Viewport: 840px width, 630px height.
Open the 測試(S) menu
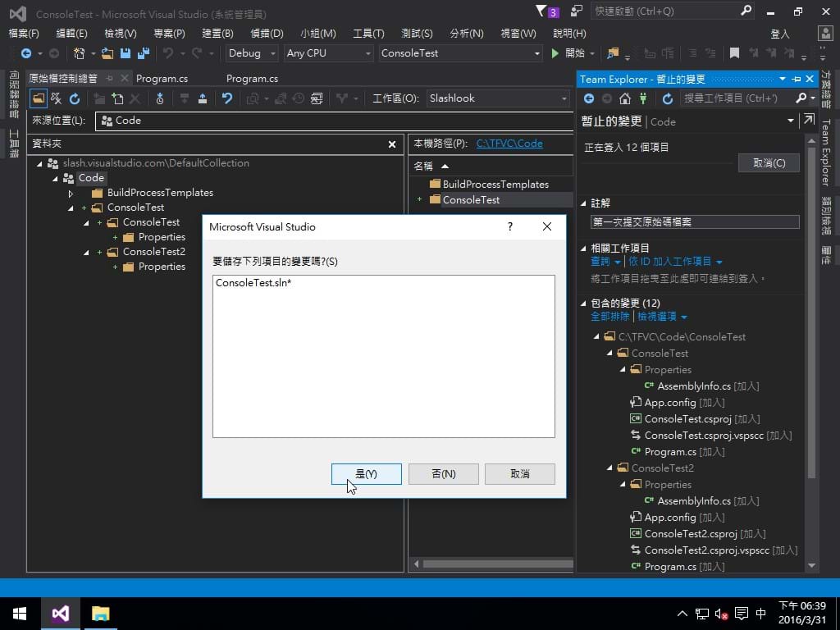[417, 33]
